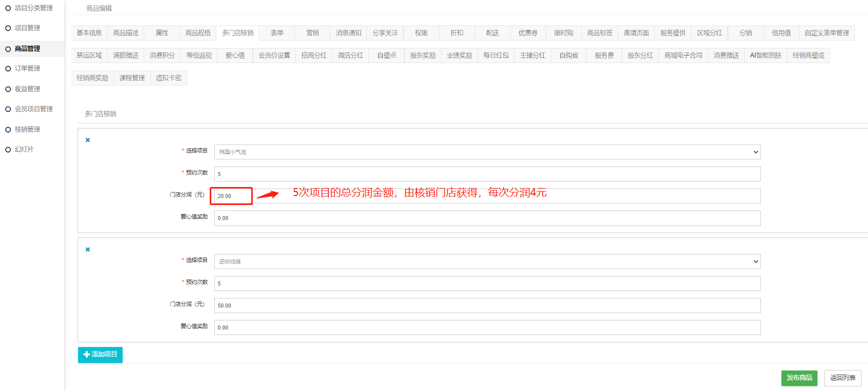Remove the 逆龄线雕 project block
This screenshot has width=868, height=391.
pos(88,249)
